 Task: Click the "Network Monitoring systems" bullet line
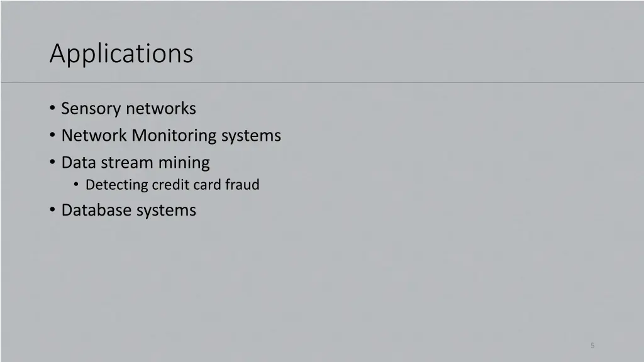coord(171,136)
